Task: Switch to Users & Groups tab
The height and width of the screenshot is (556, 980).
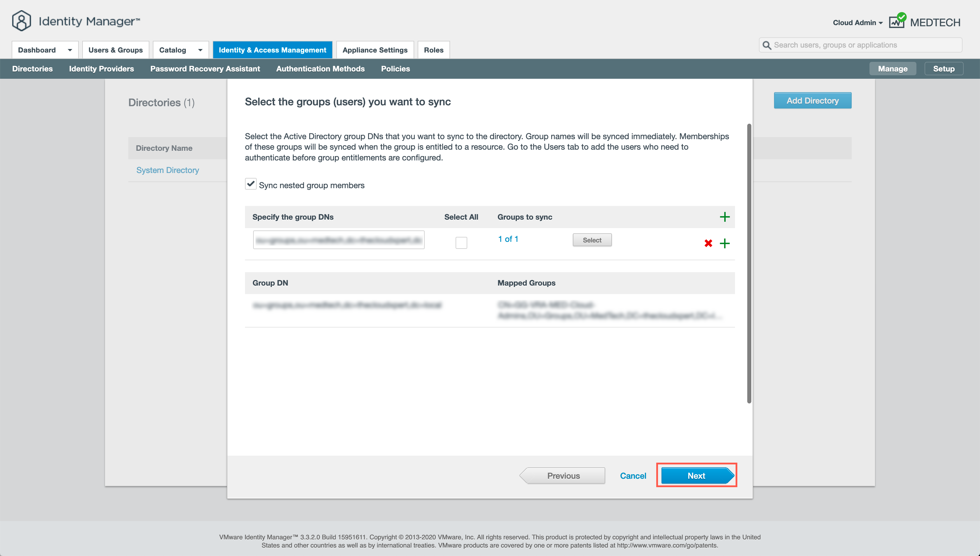Action: [115, 50]
